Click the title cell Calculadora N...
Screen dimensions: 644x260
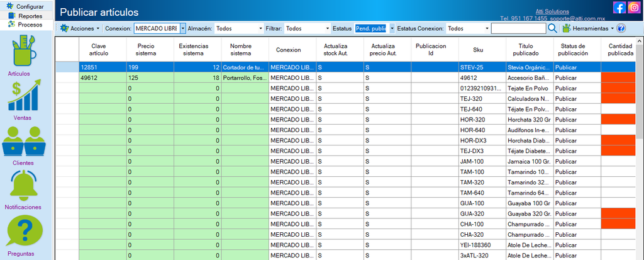(530, 98)
